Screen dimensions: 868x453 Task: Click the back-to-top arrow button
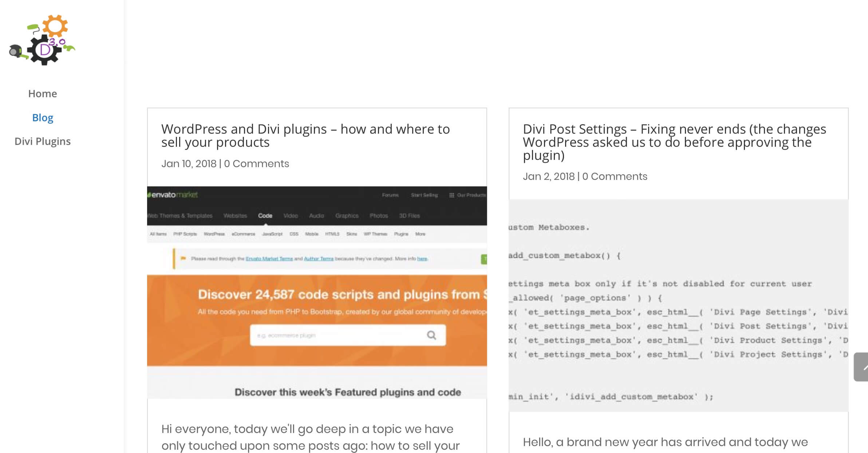[861, 367]
